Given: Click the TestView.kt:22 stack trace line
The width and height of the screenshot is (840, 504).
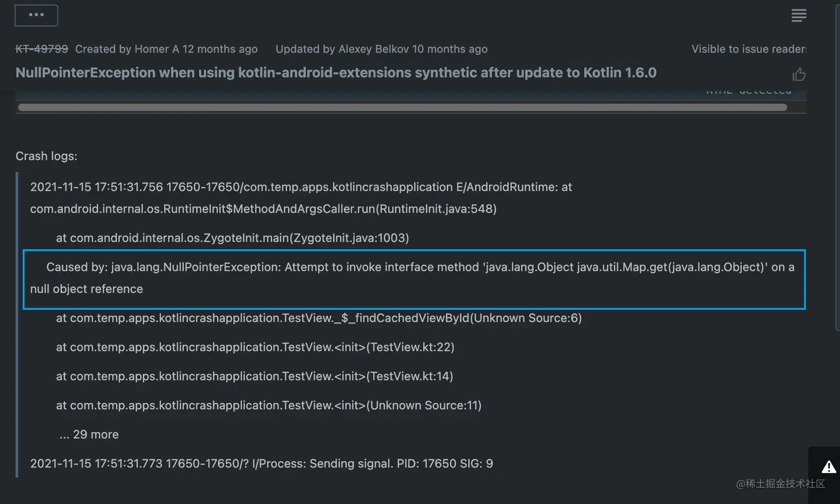Looking at the screenshot, I should tap(255, 347).
